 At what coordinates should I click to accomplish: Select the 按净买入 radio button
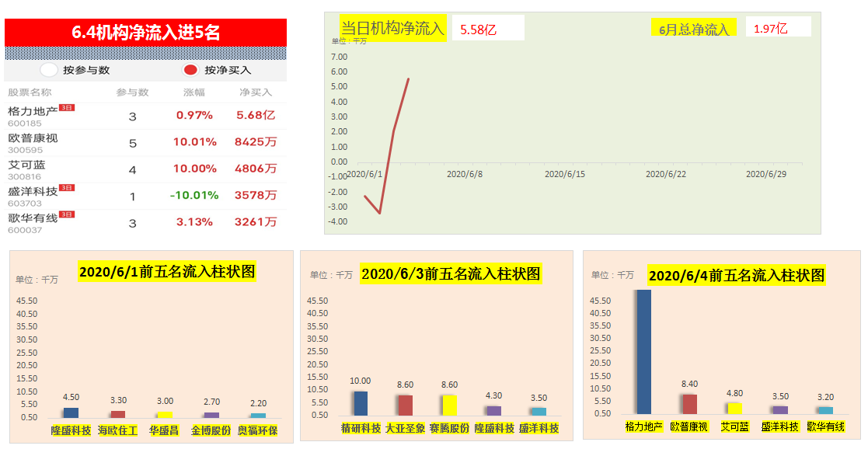pyautogui.click(x=190, y=71)
